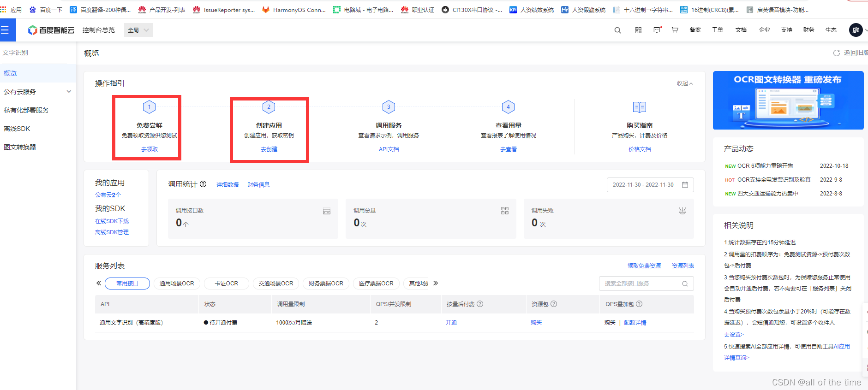Click the 去查看 link under 查看用量
Image resolution: width=868 pixels, height=390 pixels.
point(508,149)
